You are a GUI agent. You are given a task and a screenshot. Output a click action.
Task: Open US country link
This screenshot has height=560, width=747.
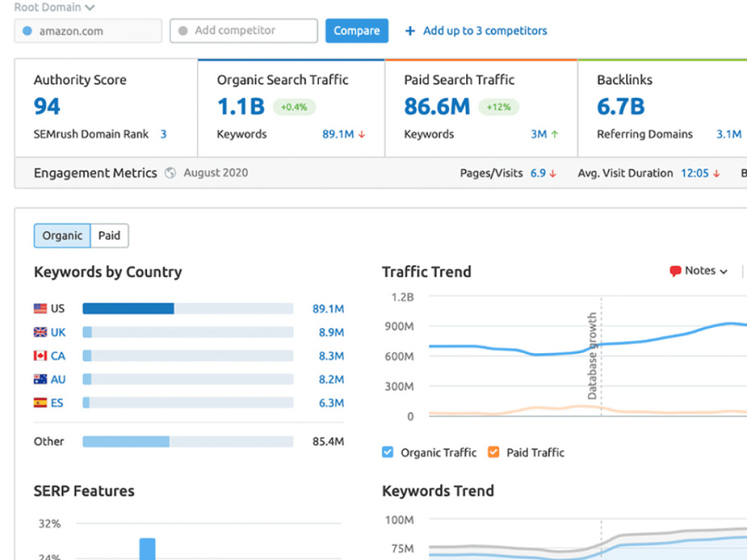tap(58, 308)
